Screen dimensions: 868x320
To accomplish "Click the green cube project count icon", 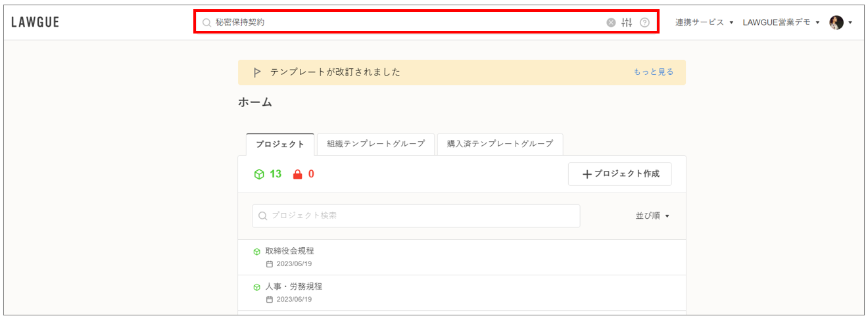I will click(x=259, y=174).
